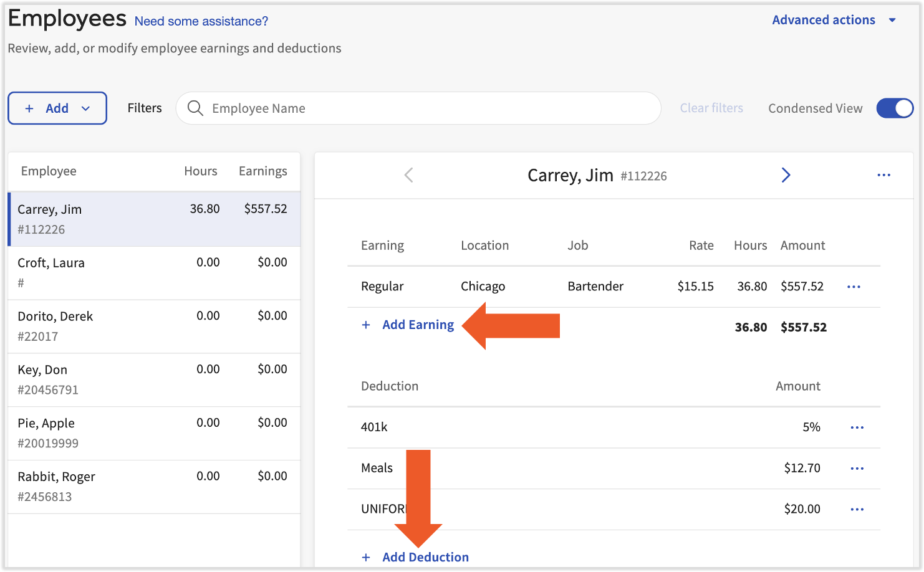Screen dimensions: 924x572
Task: Click Clear filters
Action: (711, 108)
